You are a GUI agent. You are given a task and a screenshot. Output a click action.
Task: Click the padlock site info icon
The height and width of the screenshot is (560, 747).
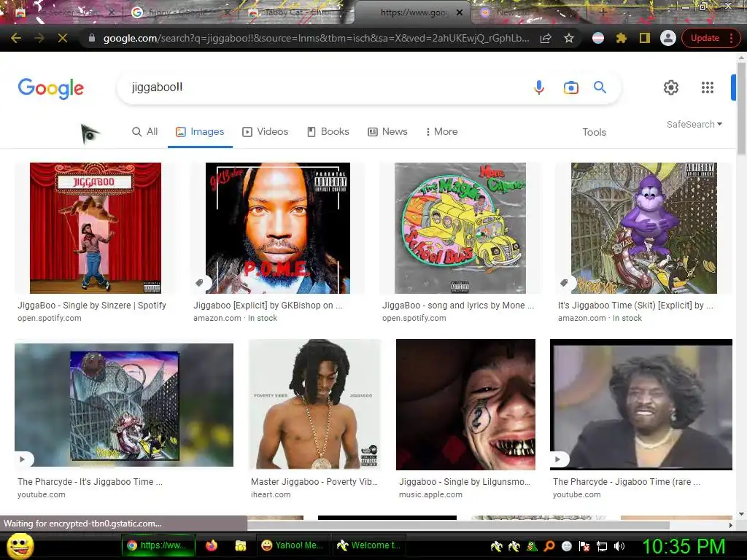coord(92,38)
